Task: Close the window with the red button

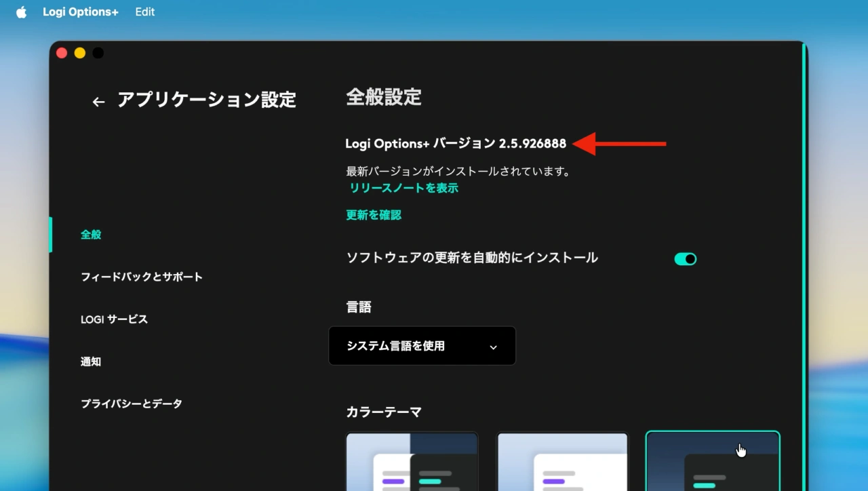Action: pyautogui.click(x=62, y=53)
